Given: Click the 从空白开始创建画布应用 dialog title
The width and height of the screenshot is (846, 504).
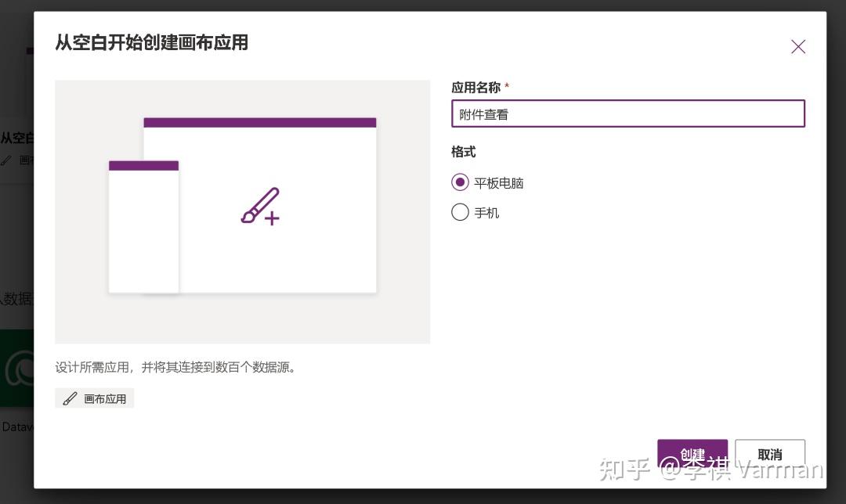Looking at the screenshot, I should (x=152, y=42).
